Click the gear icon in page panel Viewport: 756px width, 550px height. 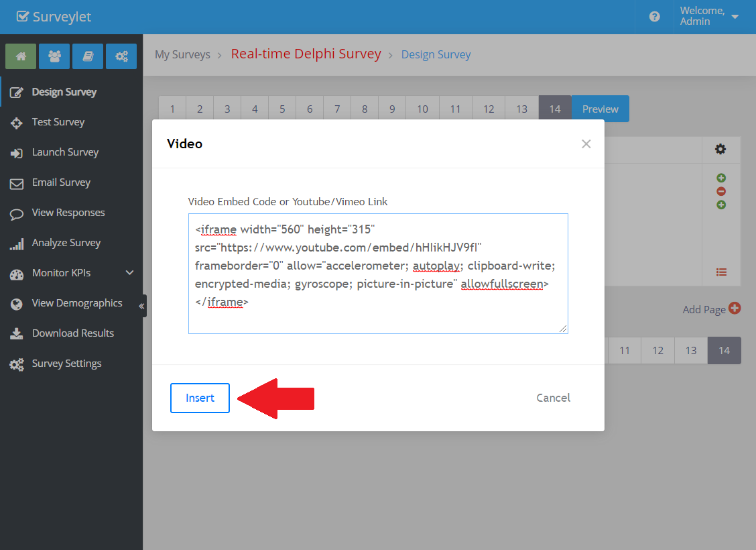pyautogui.click(x=720, y=149)
